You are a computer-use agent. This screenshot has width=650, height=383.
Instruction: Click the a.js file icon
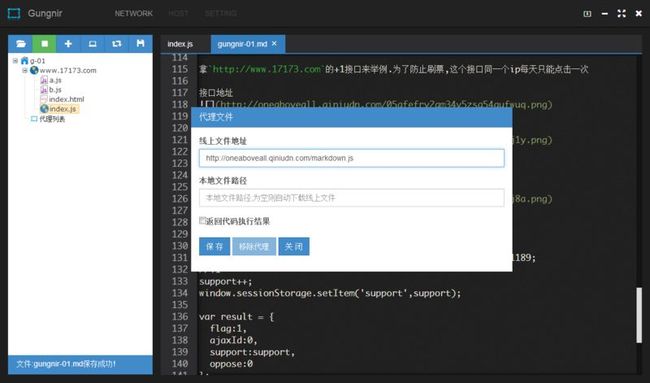(x=44, y=80)
